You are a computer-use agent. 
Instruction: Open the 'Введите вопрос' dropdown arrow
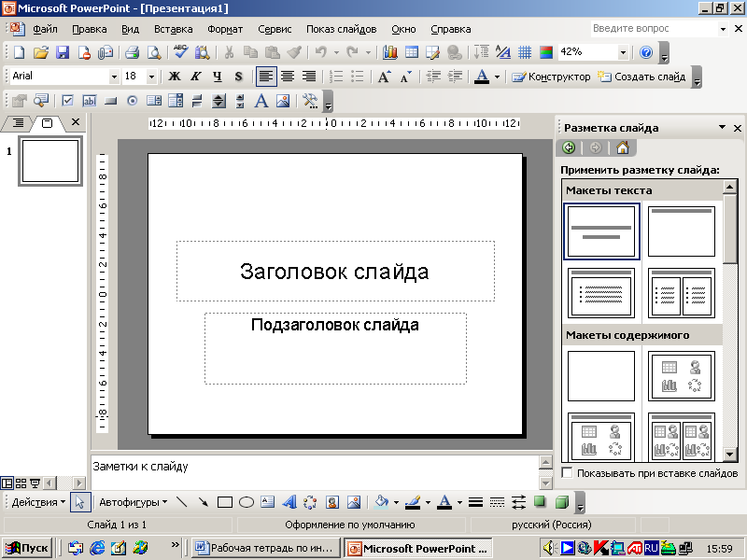tap(723, 29)
